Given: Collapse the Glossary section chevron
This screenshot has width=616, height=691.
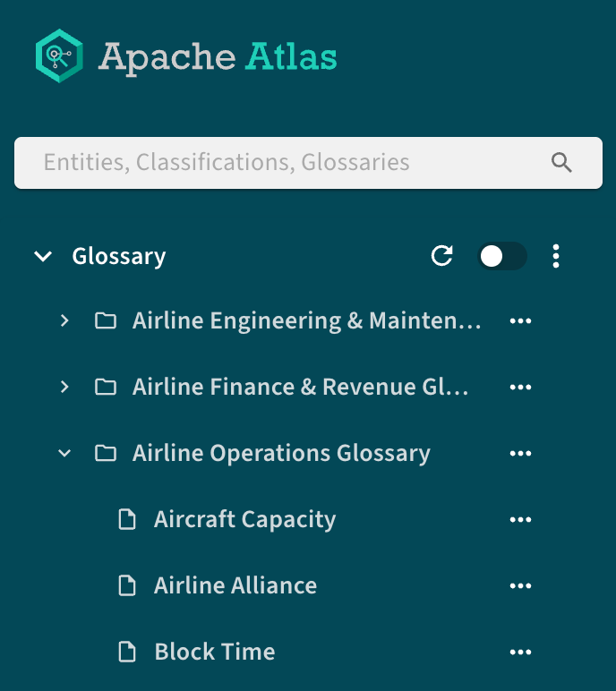Looking at the screenshot, I should click(x=43, y=256).
